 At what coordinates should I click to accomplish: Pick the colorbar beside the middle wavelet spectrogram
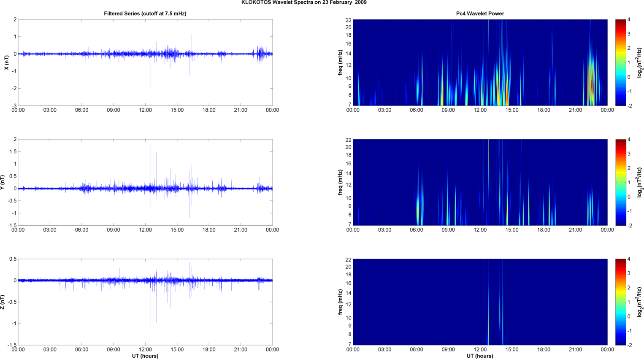pos(621,182)
